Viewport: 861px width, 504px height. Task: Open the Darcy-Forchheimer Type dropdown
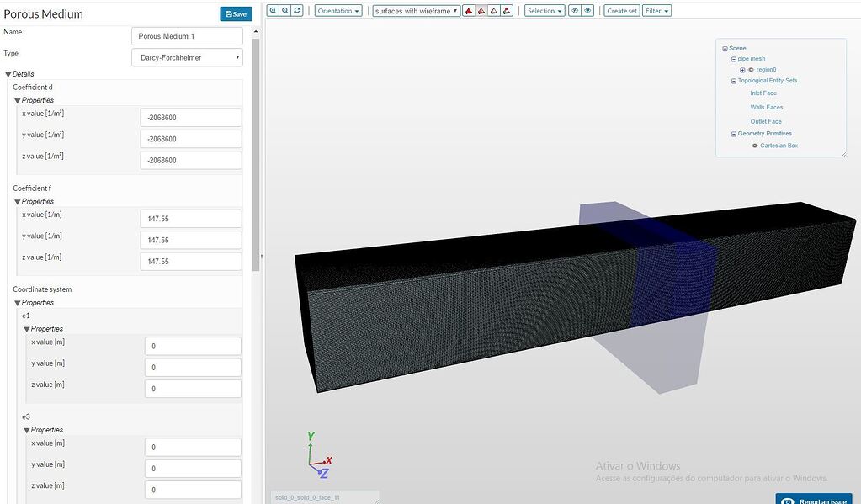point(185,56)
